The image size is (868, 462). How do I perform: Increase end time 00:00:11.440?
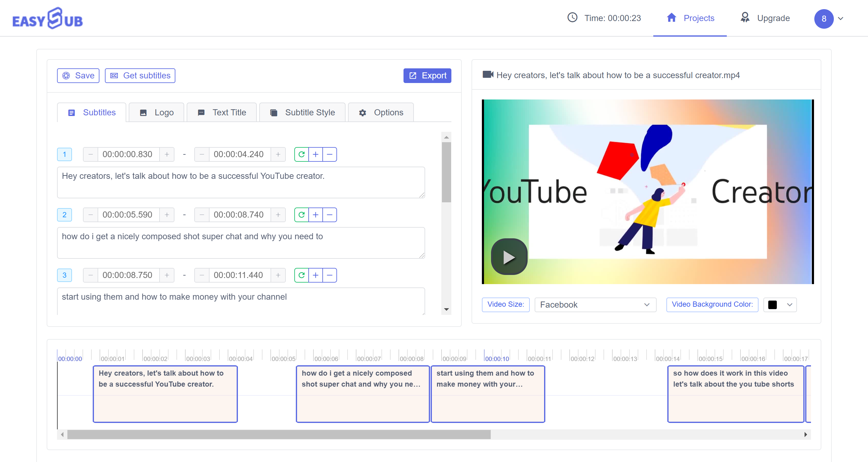point(278,275)
